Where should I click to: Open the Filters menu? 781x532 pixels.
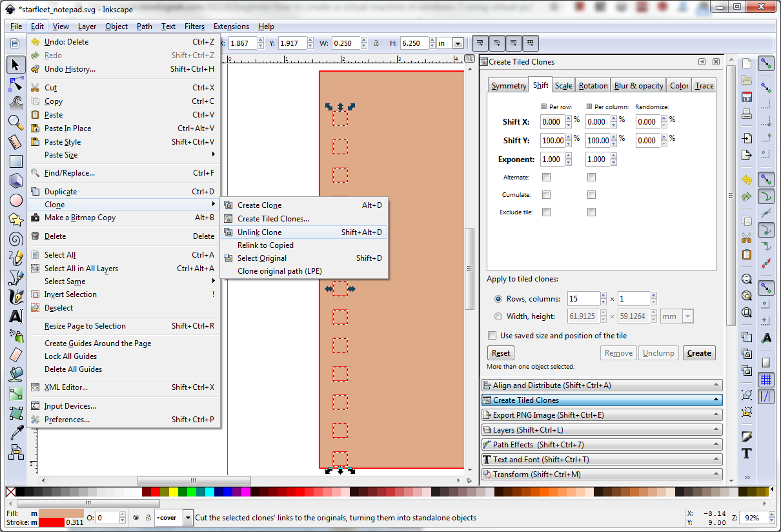tap(194, 26)
